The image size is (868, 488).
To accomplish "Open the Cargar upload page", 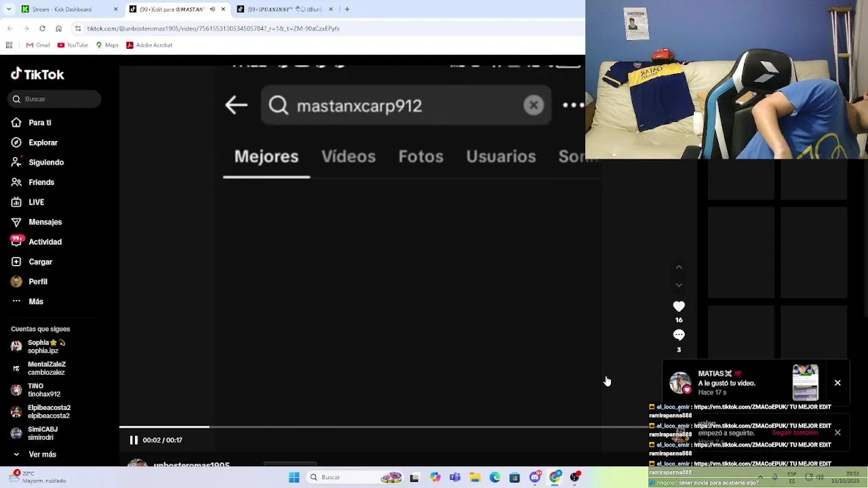I will (31, 262).
